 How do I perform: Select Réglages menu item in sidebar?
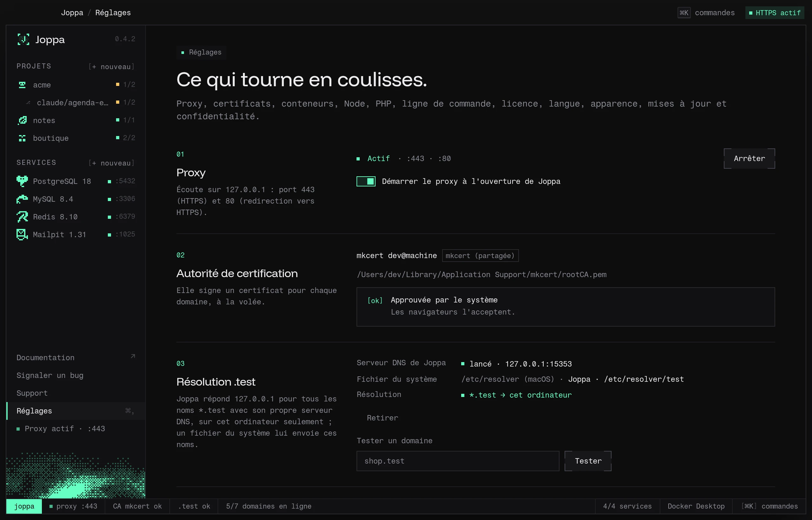pyautogui.click(x=76, y=411)
